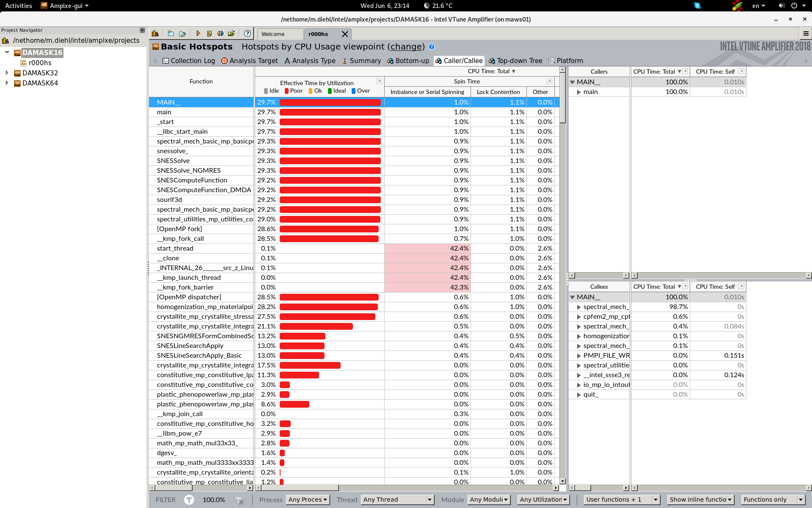812x508 pixels.
Task: Click the Open Result folder icon
Action: [x=231, y=33]
